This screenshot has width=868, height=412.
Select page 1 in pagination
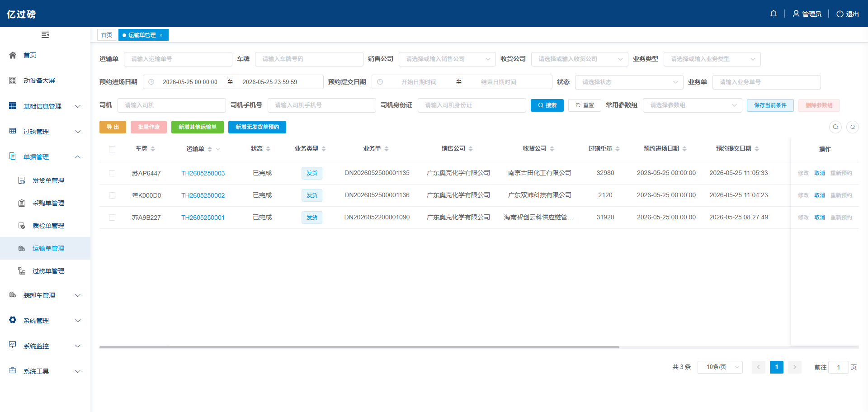click(777, 367)
